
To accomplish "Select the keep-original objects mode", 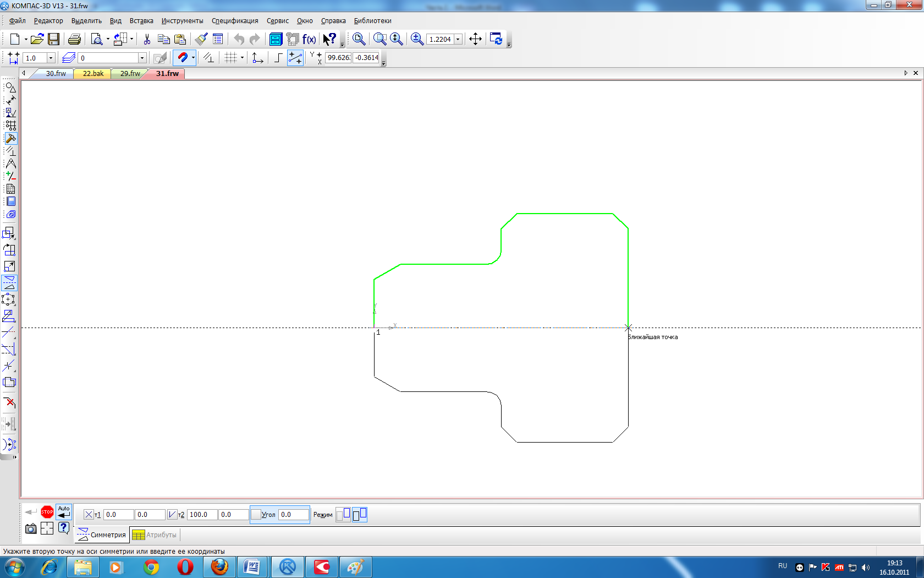I will pyautogui.click(x=360, y=515).
